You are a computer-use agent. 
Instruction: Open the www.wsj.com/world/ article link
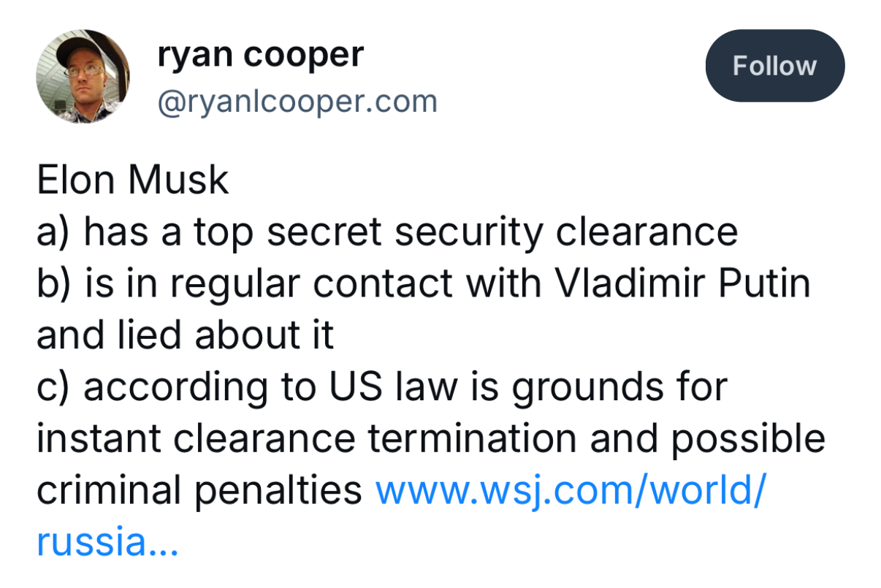[570, 491]
